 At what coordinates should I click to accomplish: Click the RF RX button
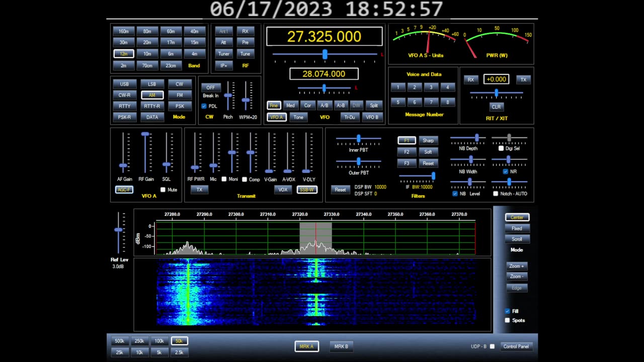tap(245, 31)
